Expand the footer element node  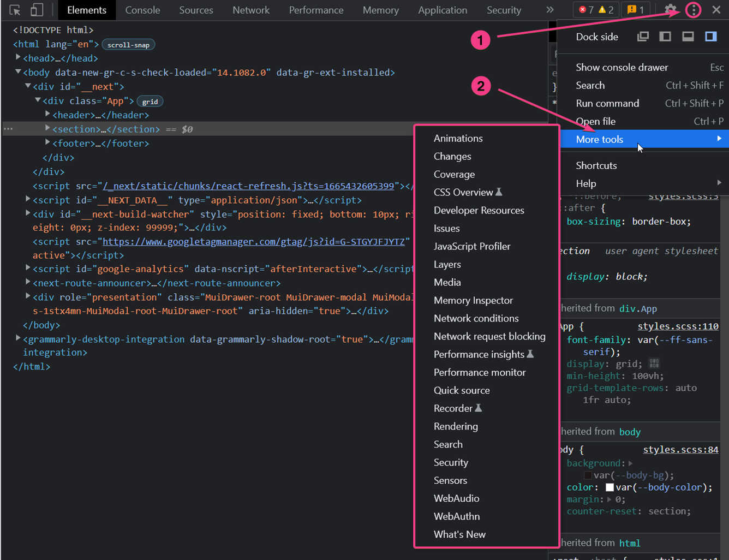tap(47, 142)
